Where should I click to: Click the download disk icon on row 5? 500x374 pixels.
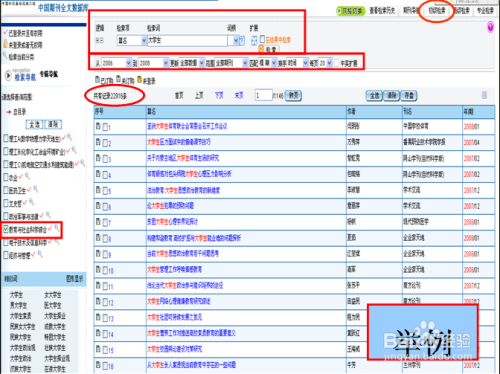coord(98,190)
